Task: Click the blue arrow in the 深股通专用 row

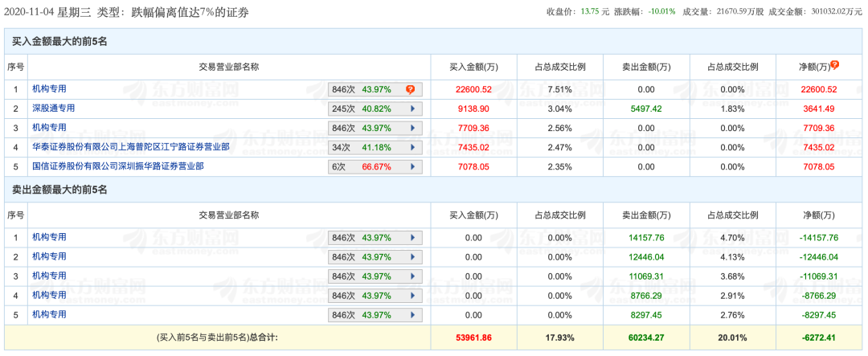Action: click(412, 108)
